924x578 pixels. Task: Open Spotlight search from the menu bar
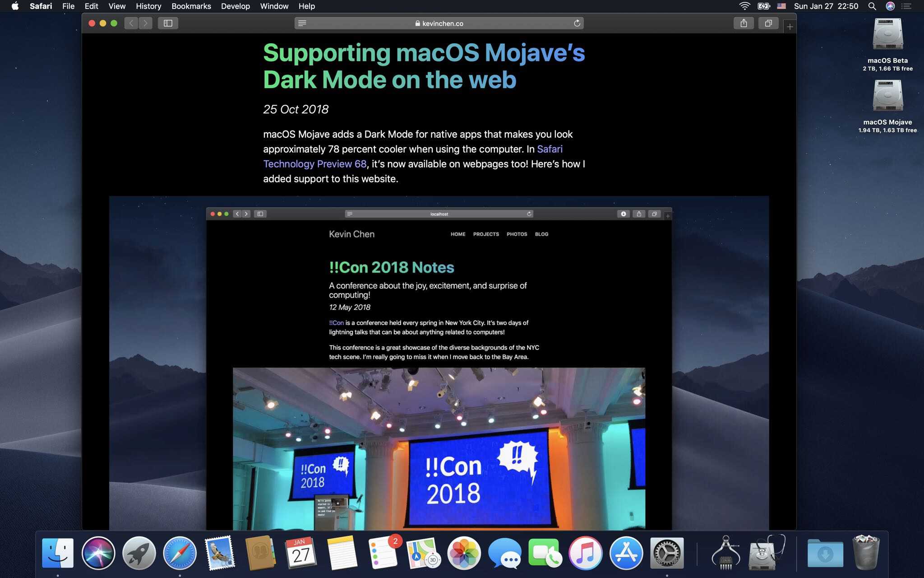point(873,6)
